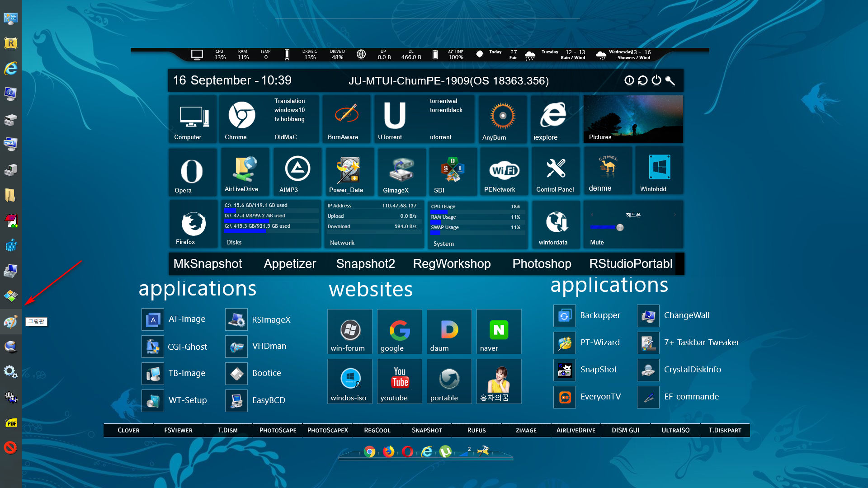This screenshot has height=488, width=868.
Task: Open the daum website tile
Action: [449, 332]
